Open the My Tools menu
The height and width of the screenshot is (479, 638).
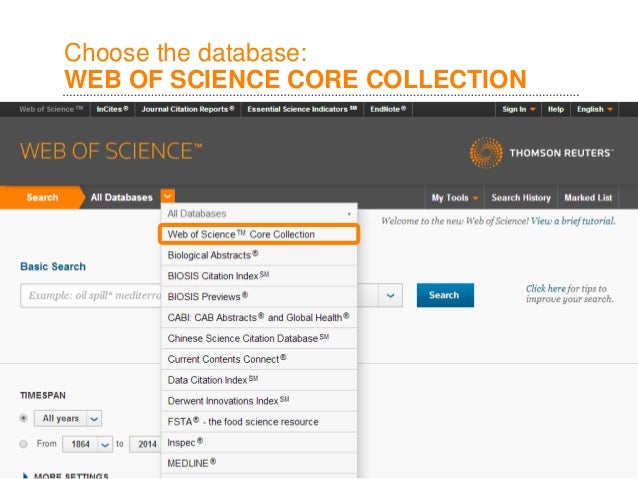click(x=454, y=197)
